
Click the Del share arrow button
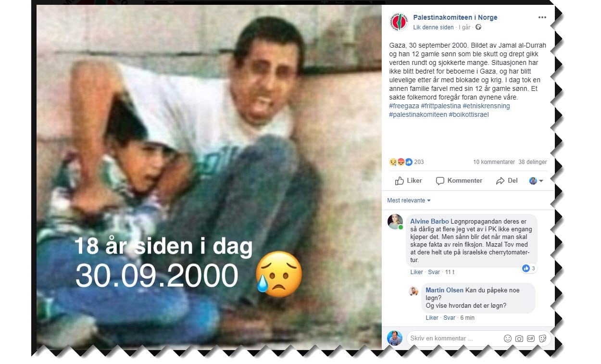(x=507, y=181)
